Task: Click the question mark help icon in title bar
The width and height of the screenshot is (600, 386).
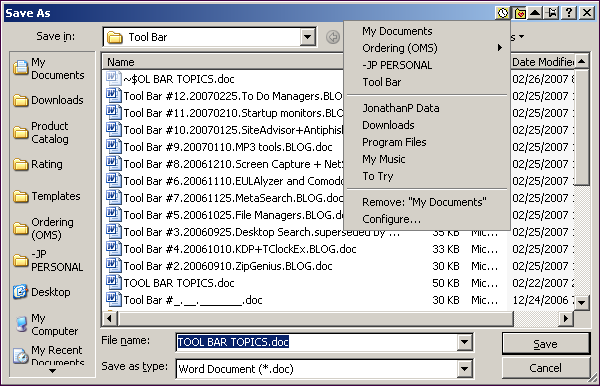Action: 569,13
